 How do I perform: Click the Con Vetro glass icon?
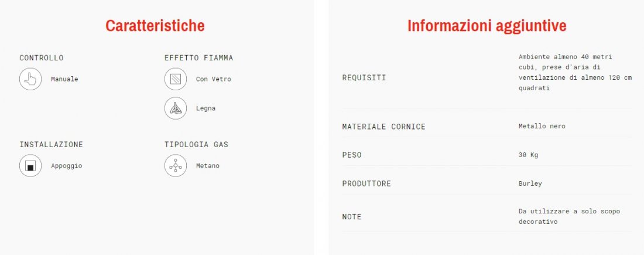pos(176,79)
